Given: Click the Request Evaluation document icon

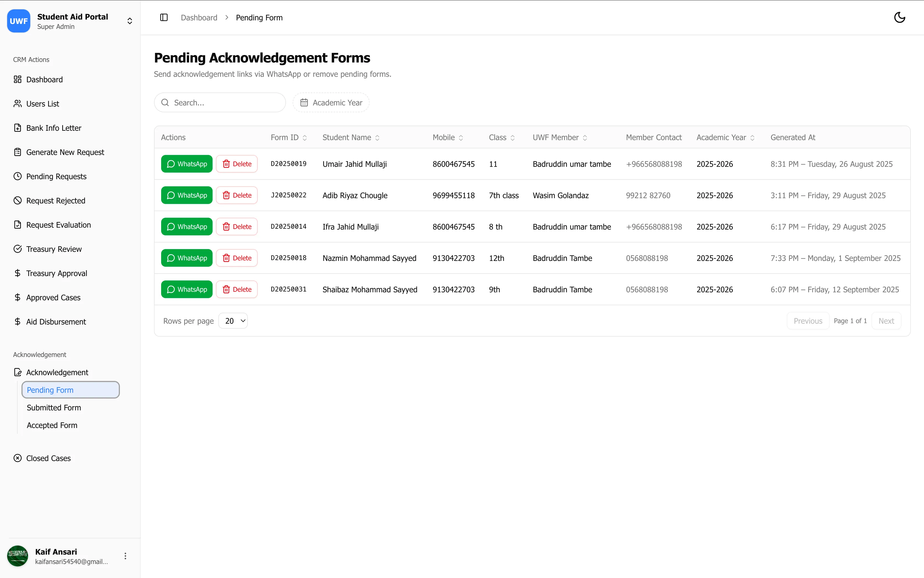Looking at the screenshot, I should pyautogui.click(x=18, y=225).
